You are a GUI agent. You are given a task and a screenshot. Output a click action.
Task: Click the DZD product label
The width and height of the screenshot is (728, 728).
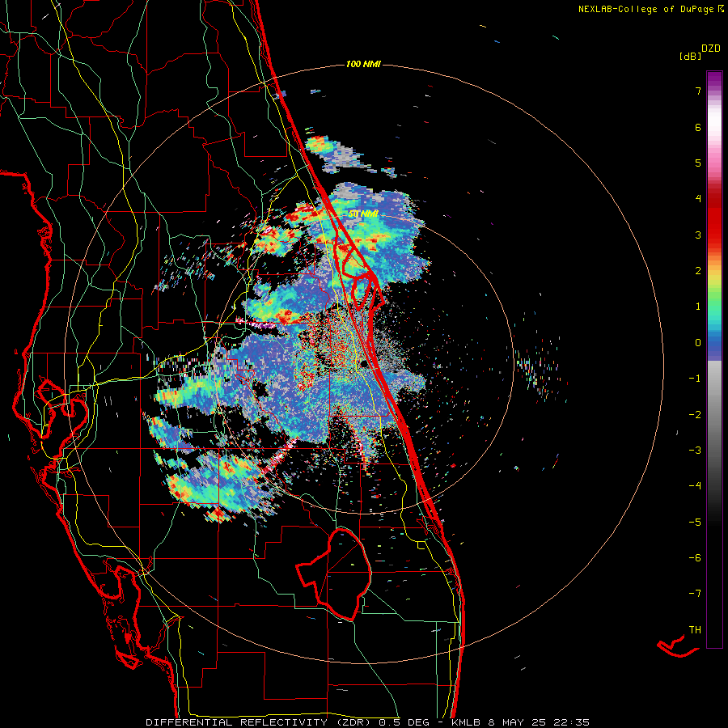tap(711, 49)
